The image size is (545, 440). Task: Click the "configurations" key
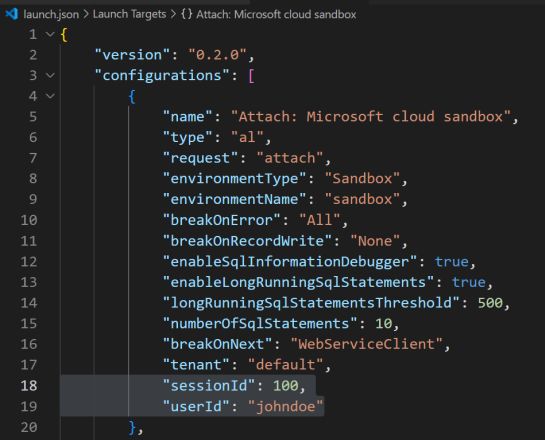(x=162, y=75)
